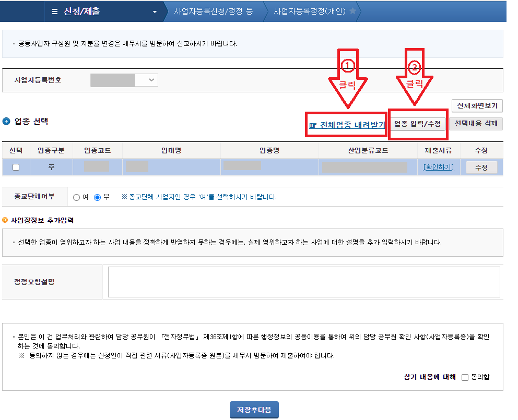
Task: Expand the 신청/제출 dropdown chevron
Action: pyautogui.click(x=154, y=11)
